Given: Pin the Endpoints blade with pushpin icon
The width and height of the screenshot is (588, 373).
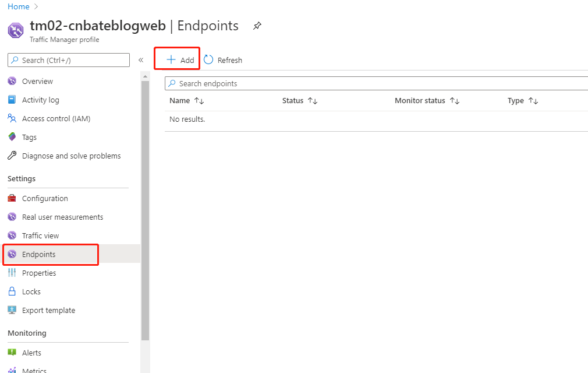Looking at the screenshot, I should tap(257, 26).
